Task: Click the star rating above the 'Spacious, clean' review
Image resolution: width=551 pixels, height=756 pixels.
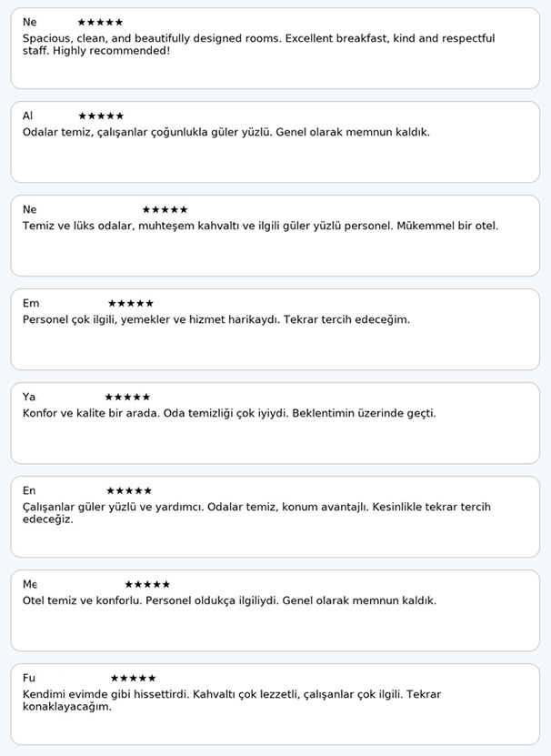Action: (100, 22)
